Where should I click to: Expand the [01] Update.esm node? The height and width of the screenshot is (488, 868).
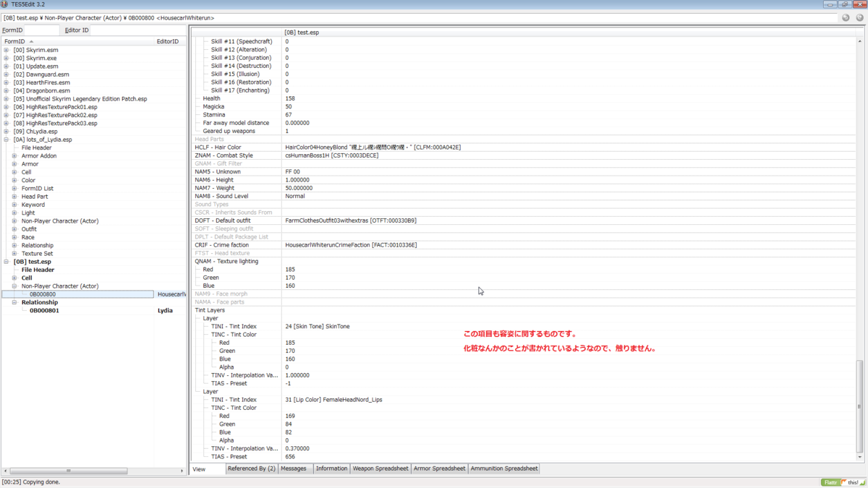coord(7,67)
